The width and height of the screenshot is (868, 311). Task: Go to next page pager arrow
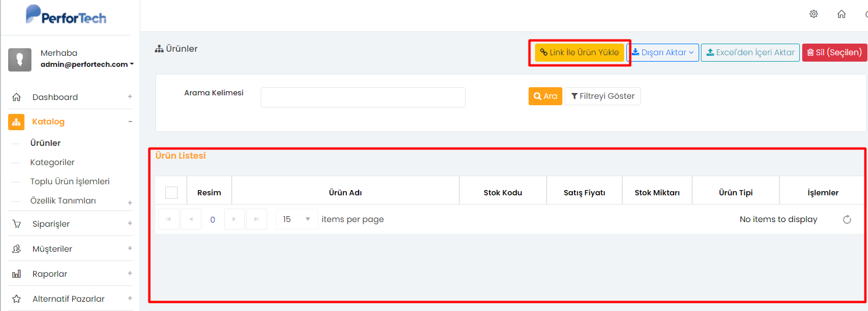(x=235, y=219)
